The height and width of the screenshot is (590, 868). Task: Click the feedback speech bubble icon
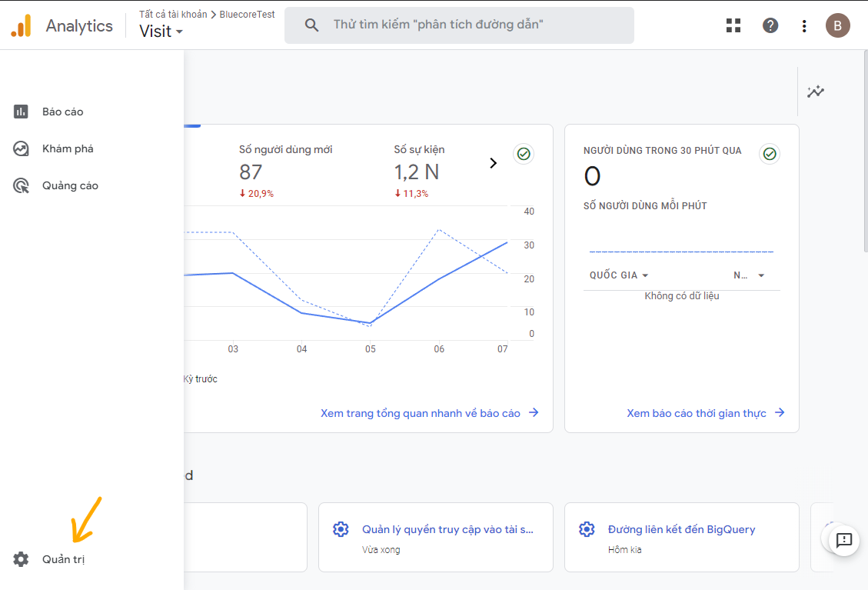click(x=843, y=540)
